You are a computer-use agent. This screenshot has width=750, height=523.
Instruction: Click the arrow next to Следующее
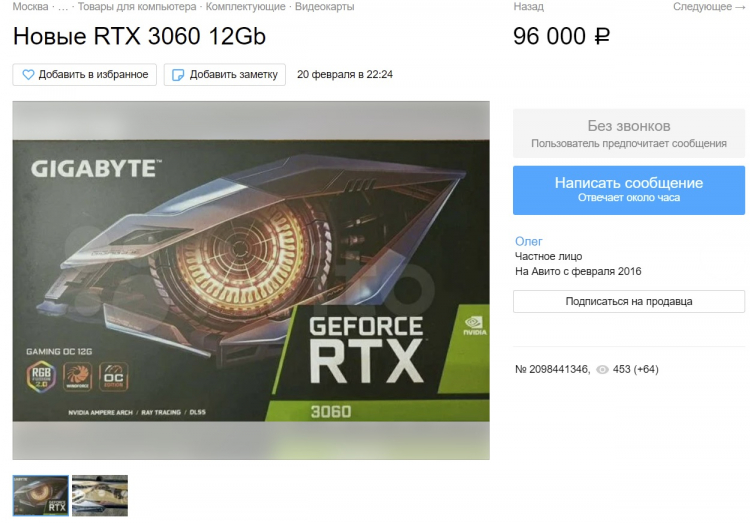tap(740, 7)
